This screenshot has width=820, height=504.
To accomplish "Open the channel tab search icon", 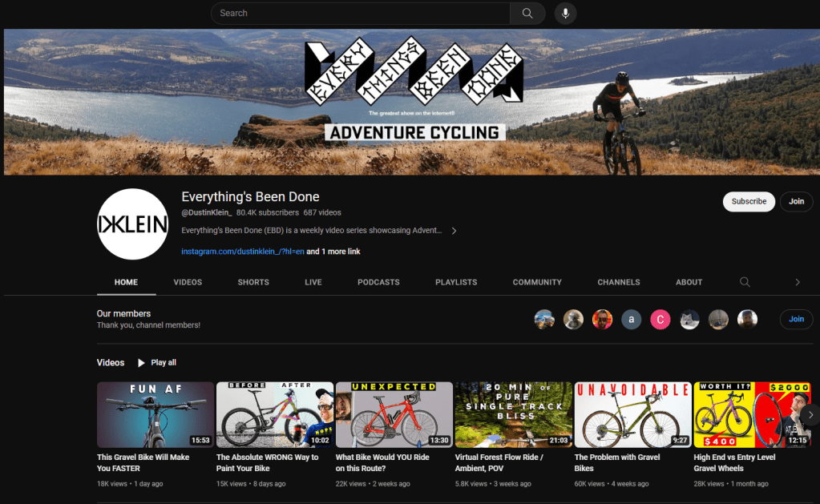I will 745,282.
